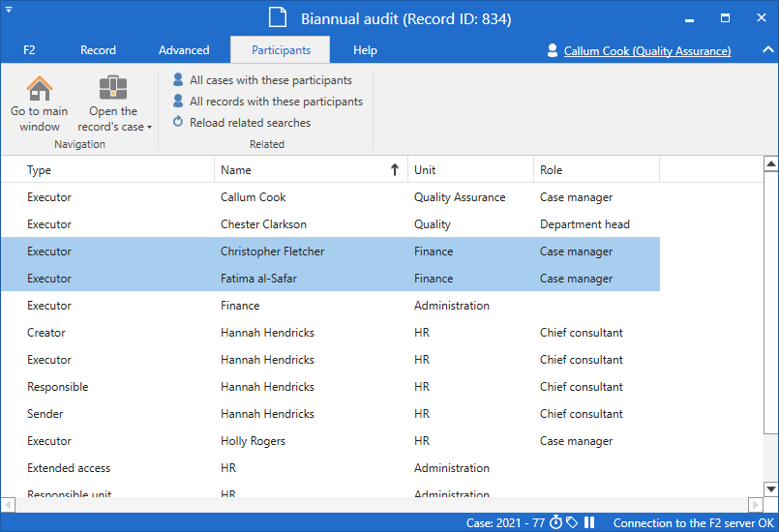Click the stopwatch icon in status bar
This screenshot has width=779, height=532.
point(555,523)
